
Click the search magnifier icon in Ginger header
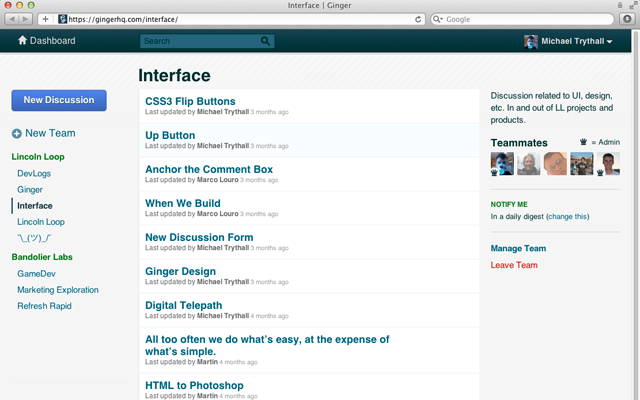tap(265, 41)
